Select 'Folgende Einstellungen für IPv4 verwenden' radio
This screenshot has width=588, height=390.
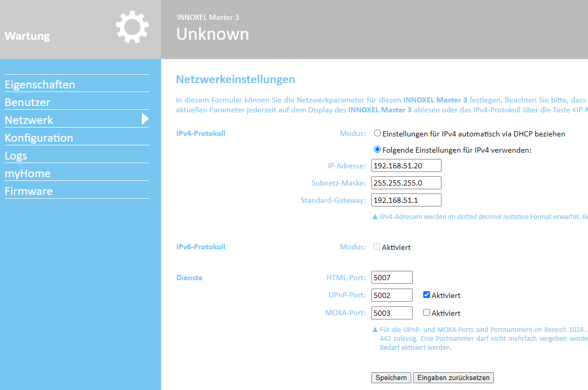coord(377,150)
